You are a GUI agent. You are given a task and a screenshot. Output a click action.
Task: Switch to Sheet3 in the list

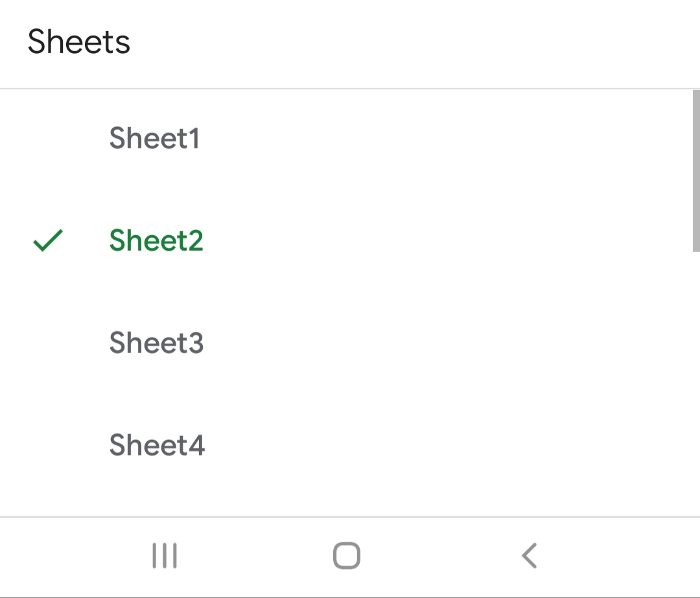pos(156,343)
